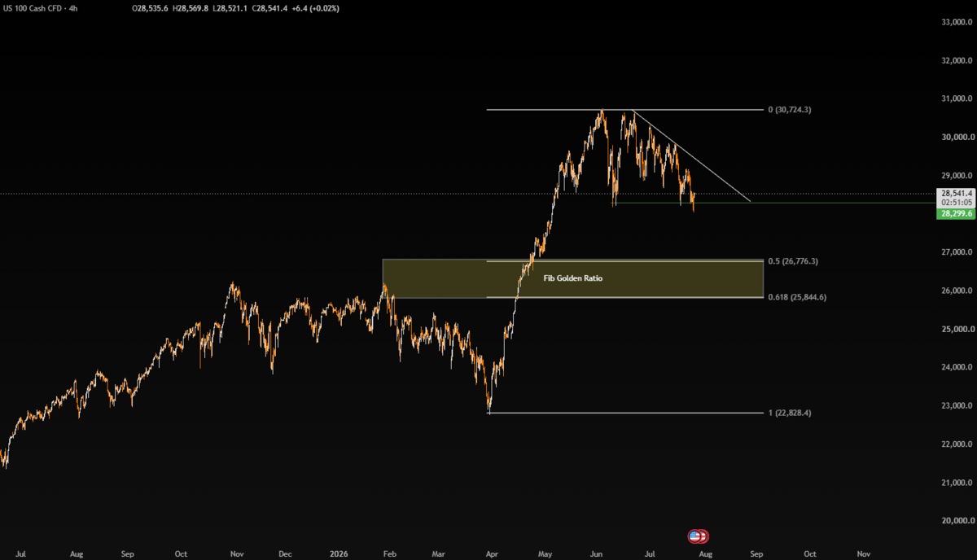Click the 32,000.0 price axis label

pyautogui.click(x=957, y=60)
